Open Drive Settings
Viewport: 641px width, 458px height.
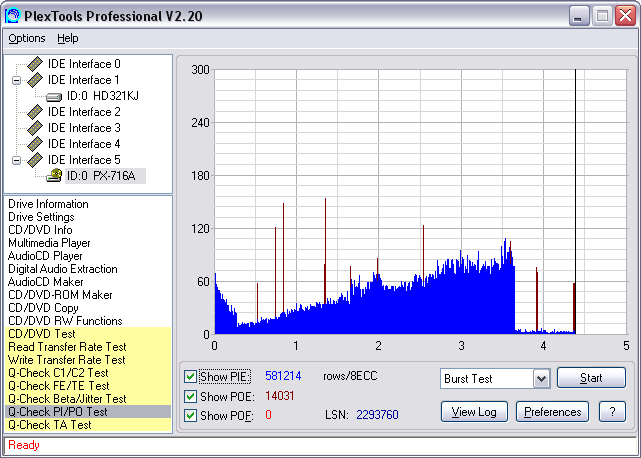[41, 217]
